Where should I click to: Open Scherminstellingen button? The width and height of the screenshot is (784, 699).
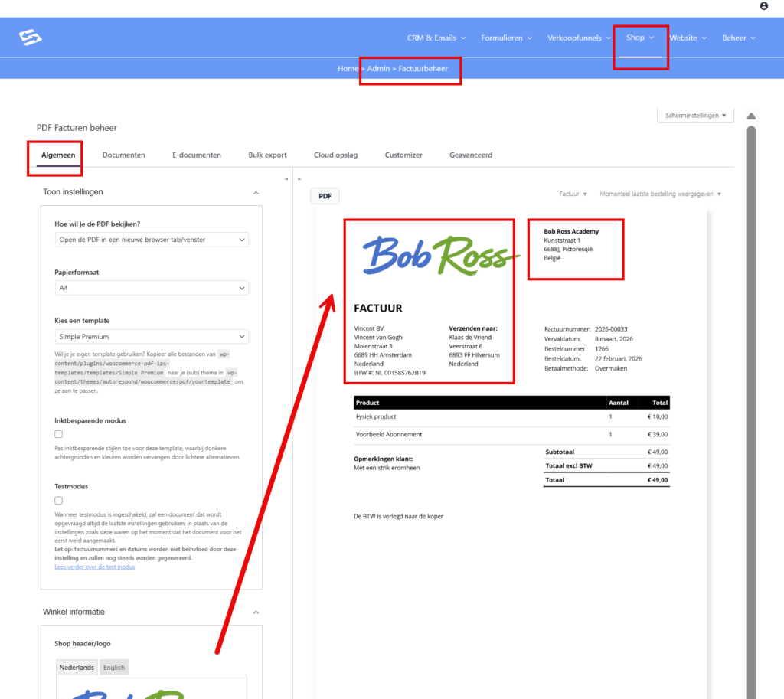(x=695, y=116)
